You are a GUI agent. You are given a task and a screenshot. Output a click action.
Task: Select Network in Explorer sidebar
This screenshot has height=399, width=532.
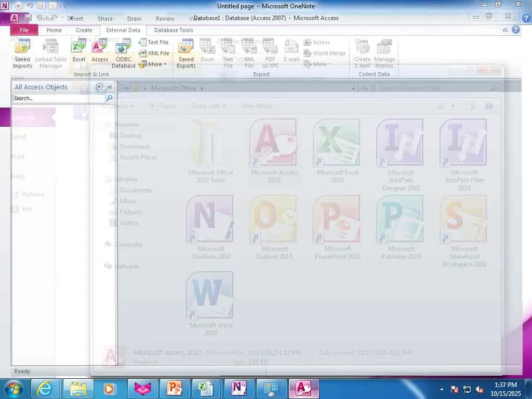[x=126, y=267]
